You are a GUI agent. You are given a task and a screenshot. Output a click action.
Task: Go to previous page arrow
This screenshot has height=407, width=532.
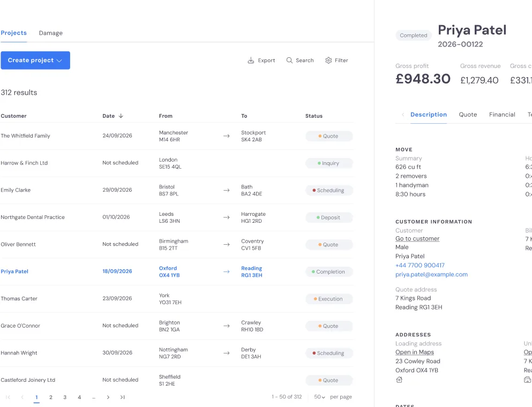click(x=23, y=397)
